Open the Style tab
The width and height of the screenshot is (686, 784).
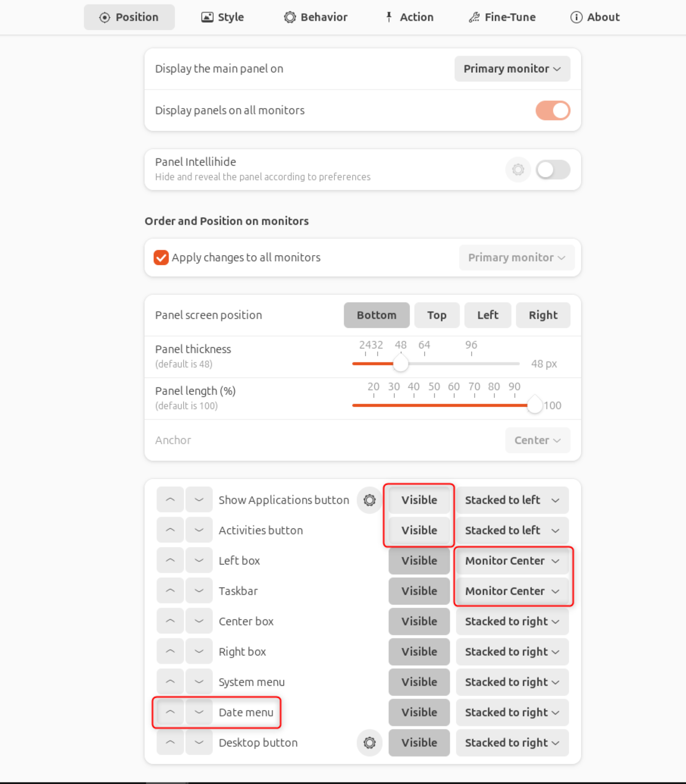pyautogui.click(x=221, y=17)
